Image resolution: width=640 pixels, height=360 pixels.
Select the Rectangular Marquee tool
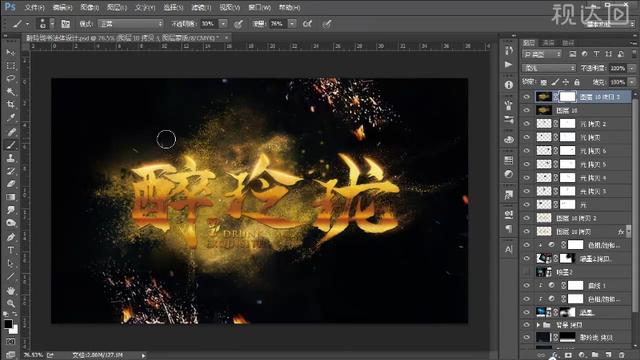coord(11,66)
